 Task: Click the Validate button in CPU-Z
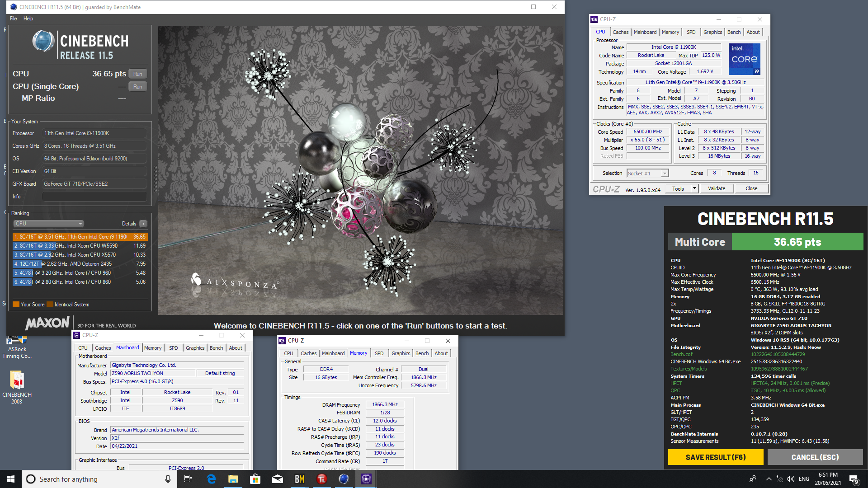pos(717,188)
